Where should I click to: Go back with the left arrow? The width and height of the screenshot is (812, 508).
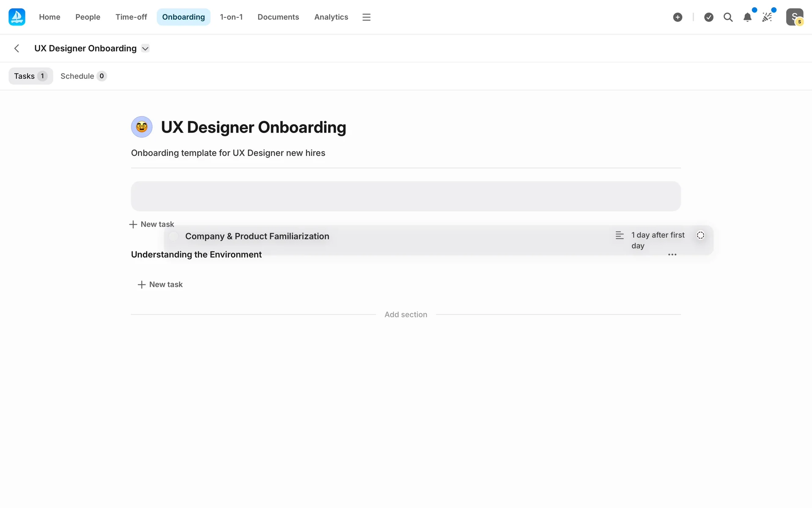click(16, 48)
